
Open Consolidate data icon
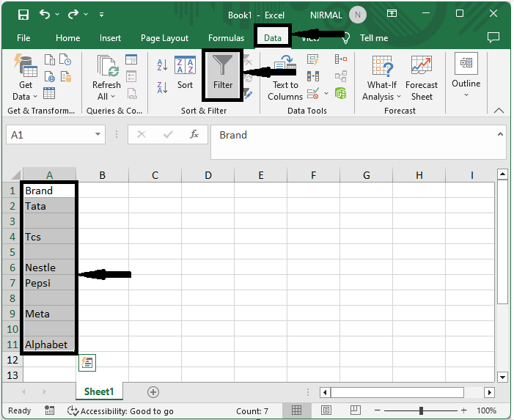pos(341,59)
